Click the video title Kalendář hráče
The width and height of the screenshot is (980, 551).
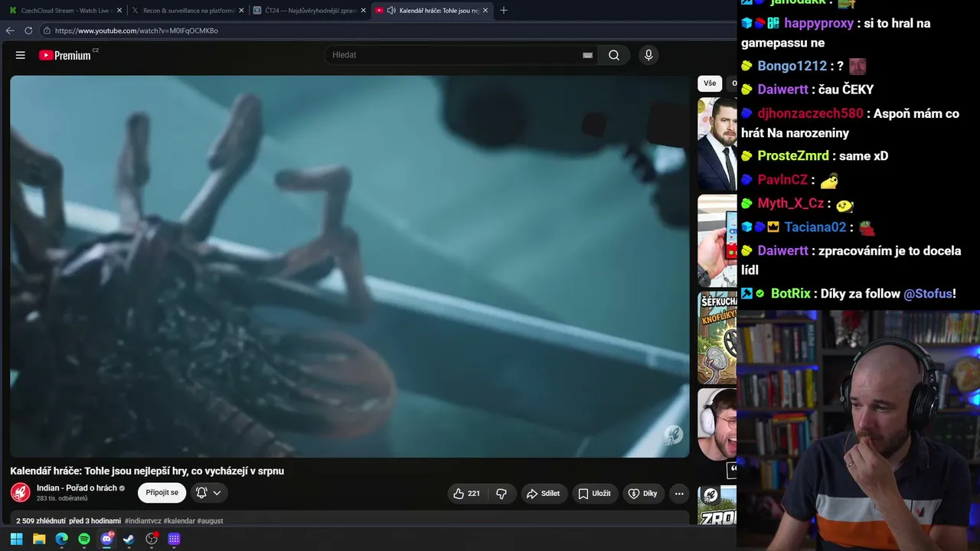(x=147, y=471)
